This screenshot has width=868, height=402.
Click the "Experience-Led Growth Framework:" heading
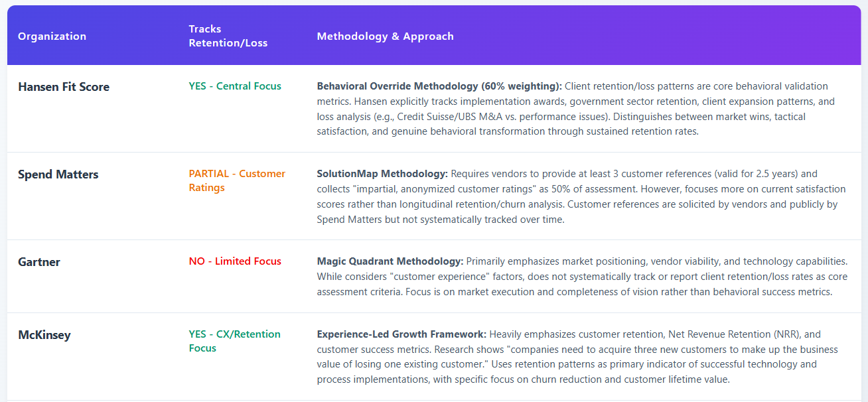point(401,334)
